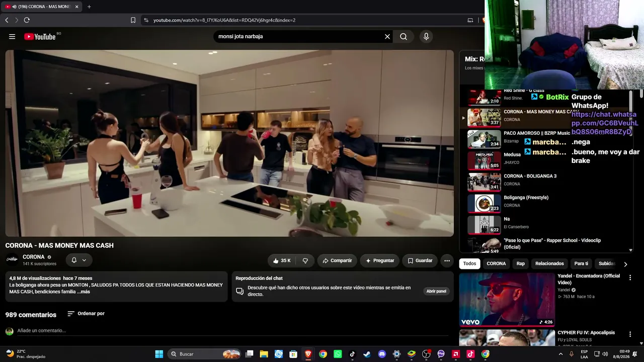Open the weather widget 22°C
The height and width of the screenshot is (362, 644).
(x=26, y=354)
